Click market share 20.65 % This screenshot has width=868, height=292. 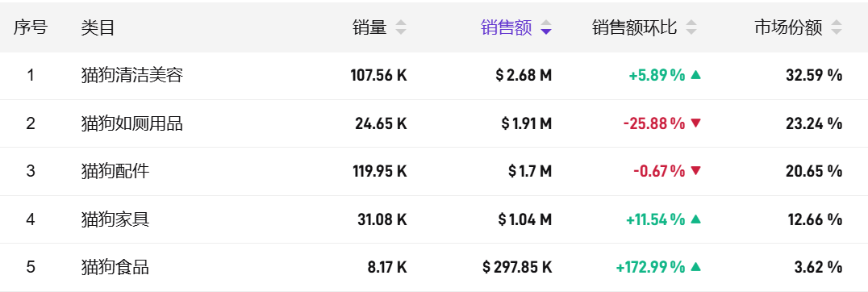pyautogui.click(x=814, y=172)
